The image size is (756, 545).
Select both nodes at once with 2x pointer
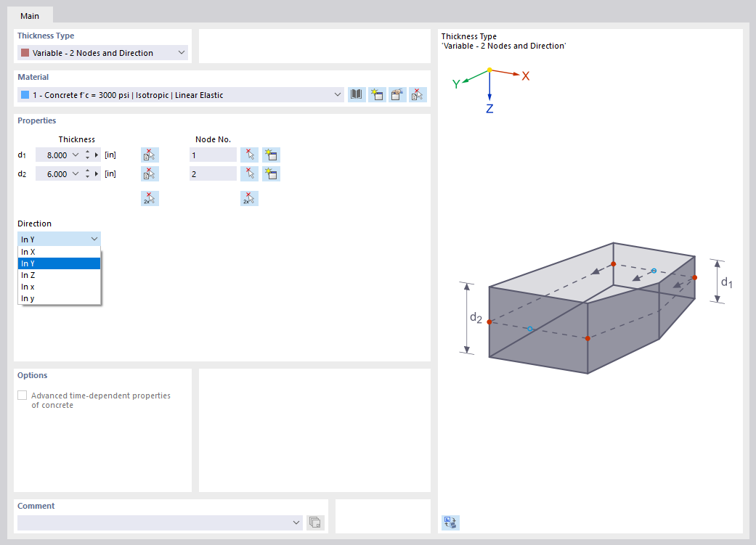pos(249,198)
